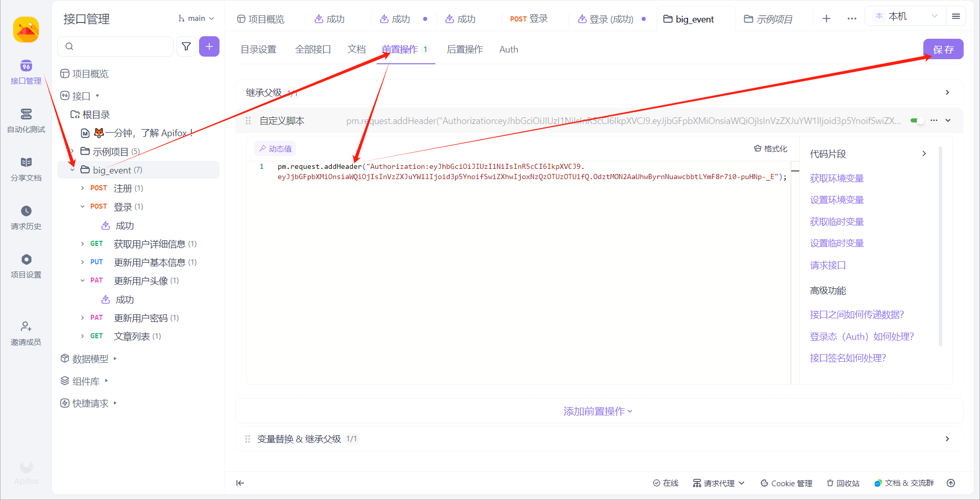This screenshot has width=980, height=500.
Task: Insert the 请求接口 snippet
Action: coord(827,265)
